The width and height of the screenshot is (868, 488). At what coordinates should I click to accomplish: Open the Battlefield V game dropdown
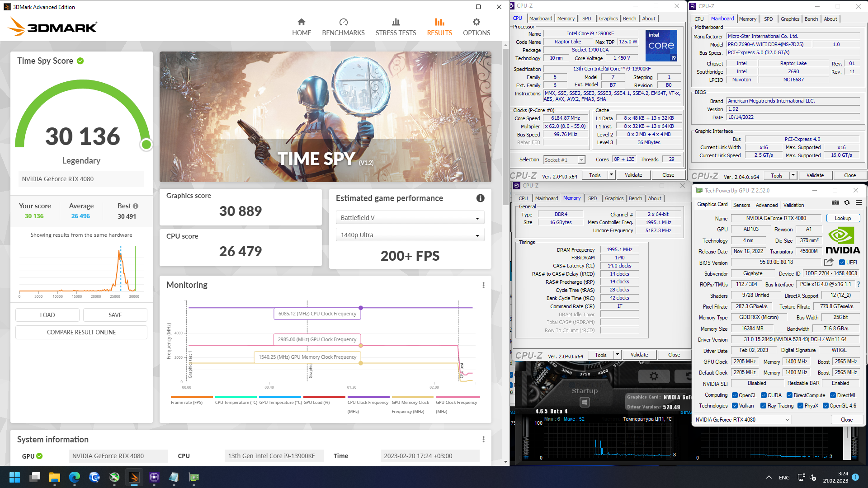[410, 218]
